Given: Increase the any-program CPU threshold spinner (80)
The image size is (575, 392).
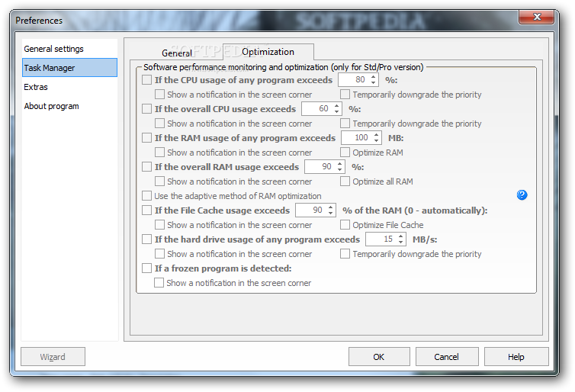Looking at the screenshot, I should point(373,77).
